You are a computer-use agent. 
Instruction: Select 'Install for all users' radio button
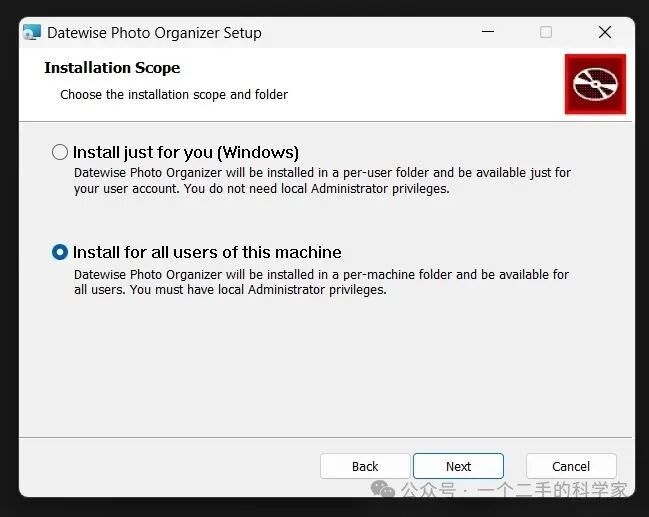(x=60, y=252)
